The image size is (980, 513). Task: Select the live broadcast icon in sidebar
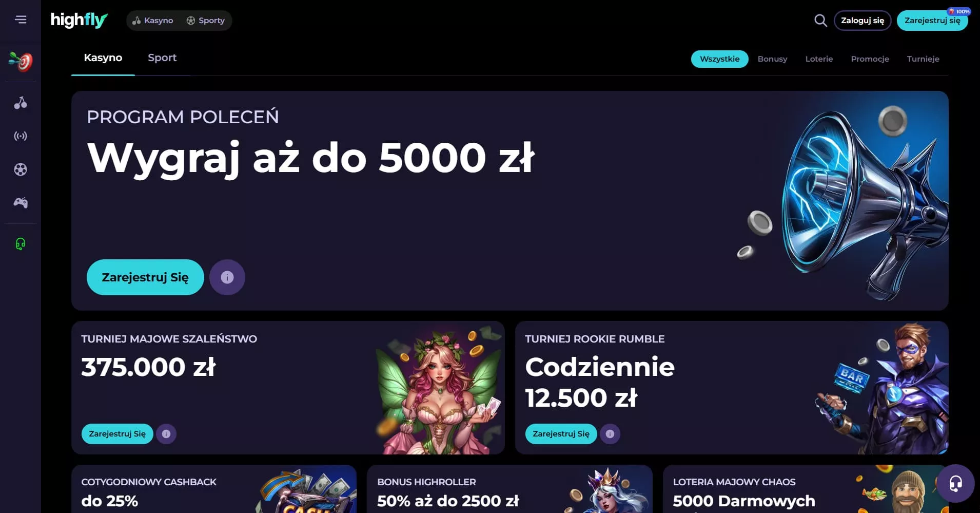click(x=21, y=136)
